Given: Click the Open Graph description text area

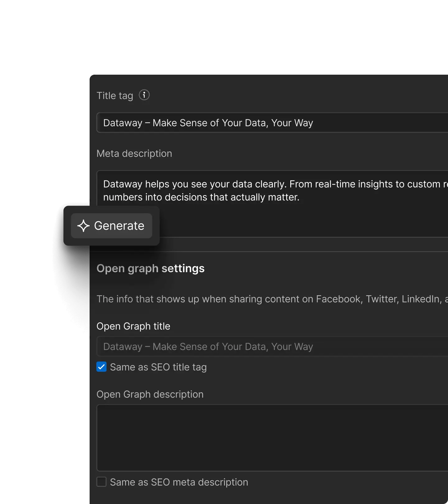Looking at the screenshot, I should (x=272, y=438).
